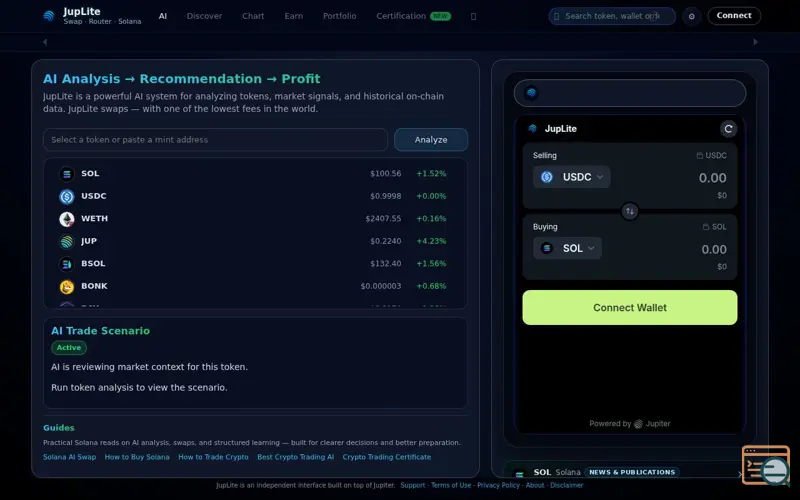Open the AI tab
The height and width of the screenshot is (500, 800).
point(163,16)
